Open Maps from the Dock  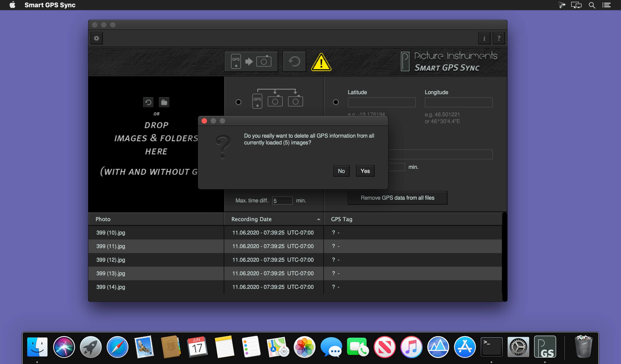click(278, 347)
